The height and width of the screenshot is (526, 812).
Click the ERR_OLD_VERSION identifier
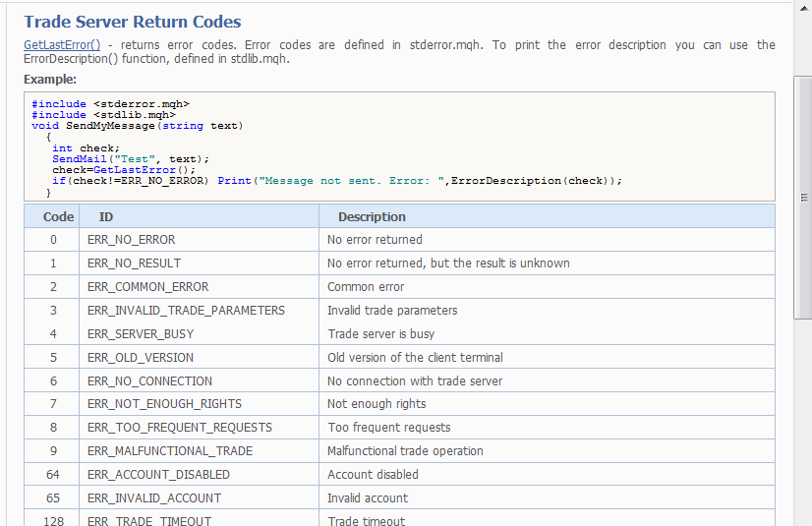pos(141,358)
